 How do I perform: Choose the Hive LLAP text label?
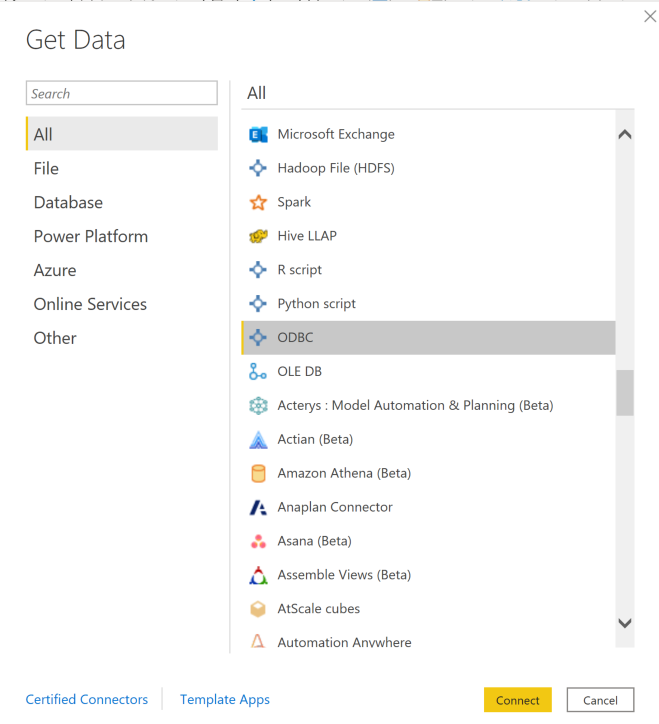(x=307, y=236)
